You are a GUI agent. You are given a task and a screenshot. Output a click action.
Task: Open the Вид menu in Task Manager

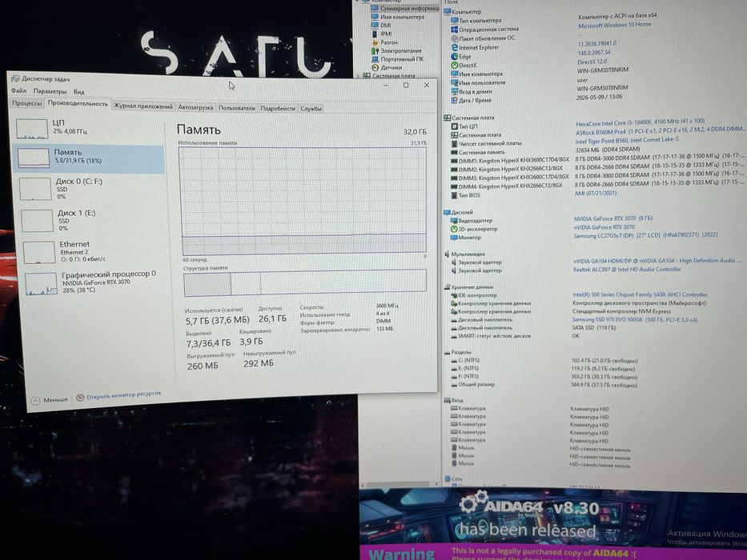[79, 91]
